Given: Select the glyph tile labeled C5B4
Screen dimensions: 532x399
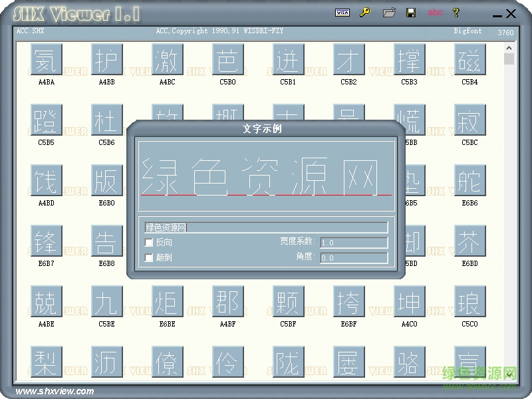Looking at the screenshot, I should pos(470,59).
